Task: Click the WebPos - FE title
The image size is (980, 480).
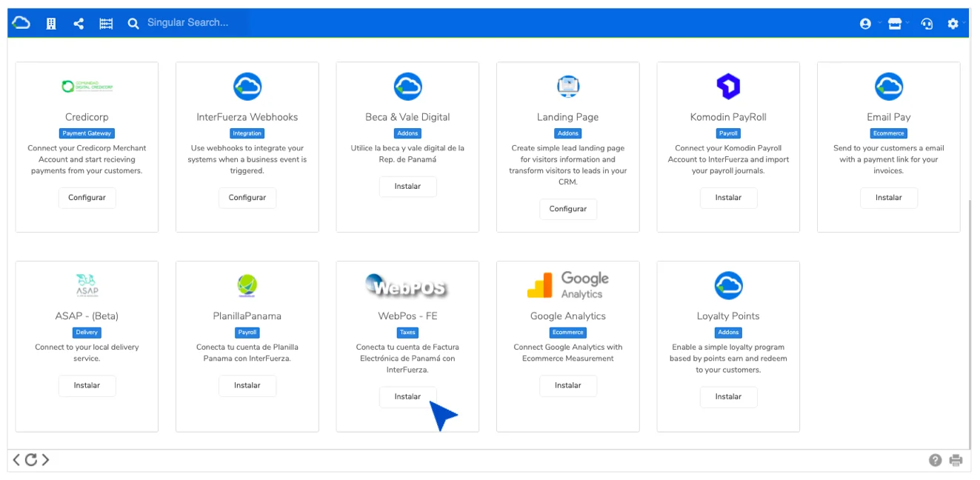Action: [407, 316]
